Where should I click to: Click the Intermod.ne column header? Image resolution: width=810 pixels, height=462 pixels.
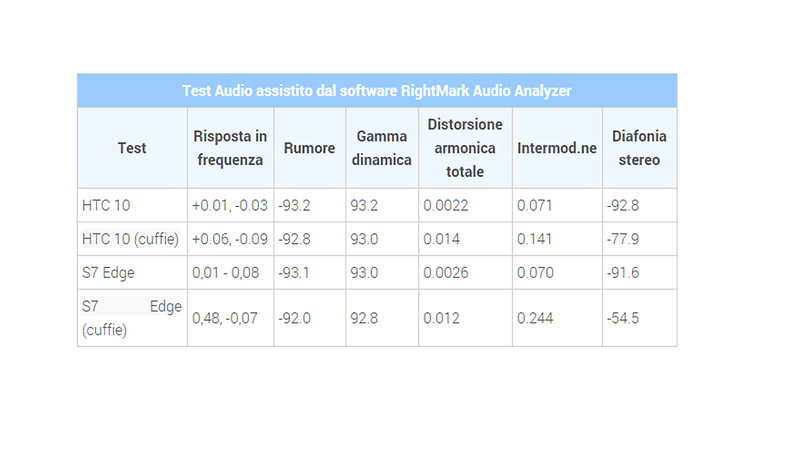tap(557, 148)
